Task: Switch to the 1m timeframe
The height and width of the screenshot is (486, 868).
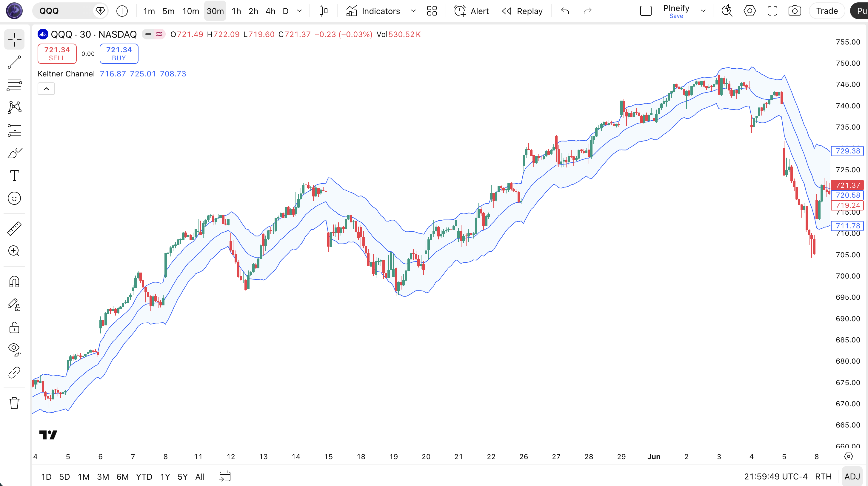Action: [x=149, y=11]
